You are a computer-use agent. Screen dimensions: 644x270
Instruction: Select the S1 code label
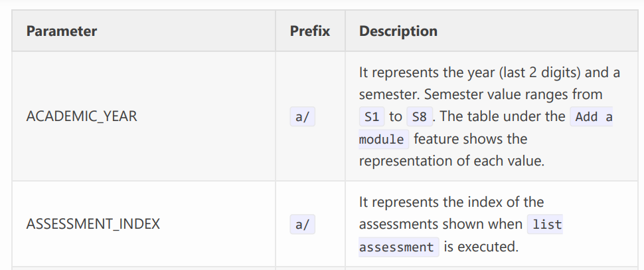click(x=371, y=117)
